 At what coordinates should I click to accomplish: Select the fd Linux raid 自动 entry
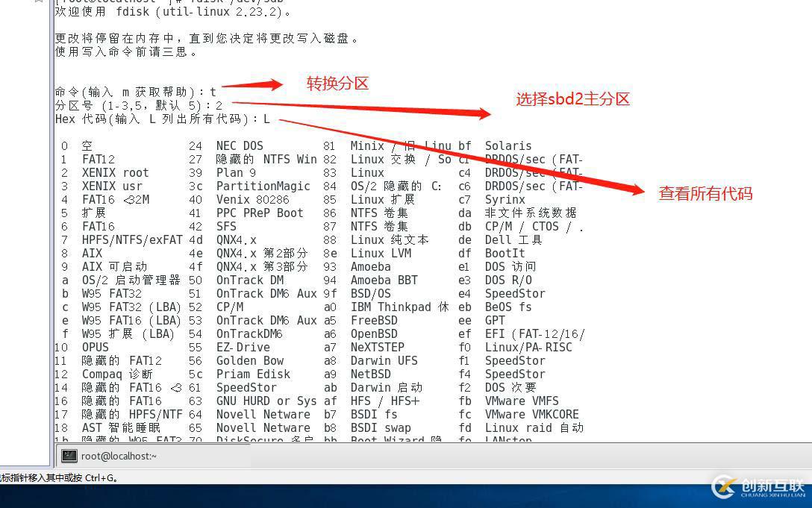coord(522,427)
